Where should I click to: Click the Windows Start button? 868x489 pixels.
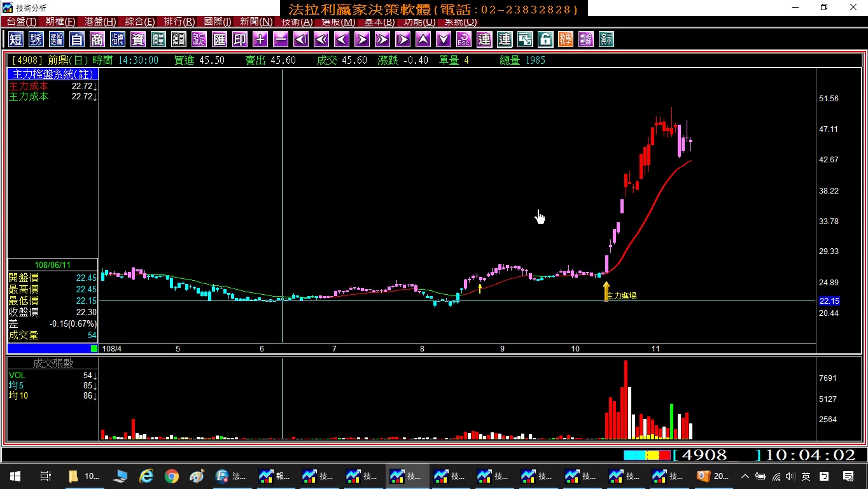tap(15, 476)
